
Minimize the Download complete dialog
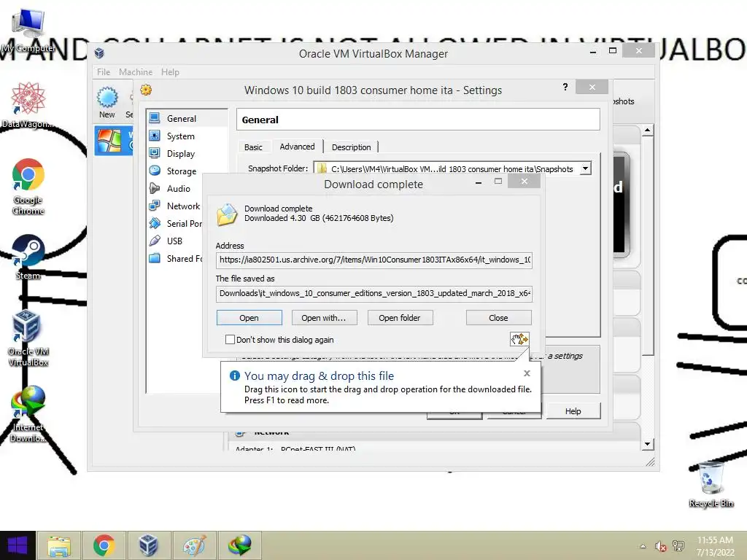(x=479, y=182)
